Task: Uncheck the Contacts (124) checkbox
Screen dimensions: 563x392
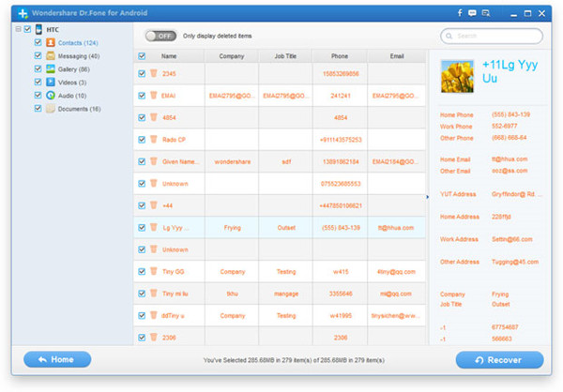Action: pos(38,42)
